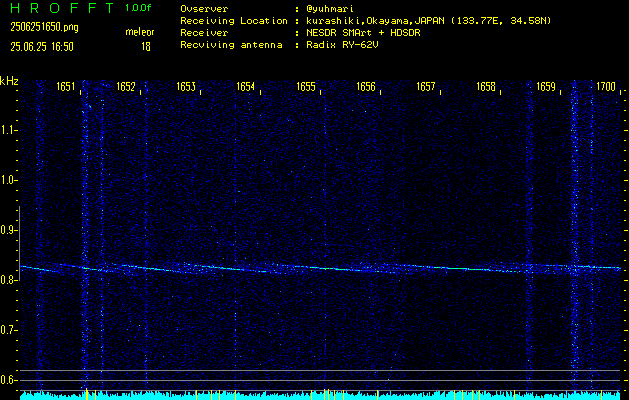Click the 1651 time marker
This screenshot has height=400, width=629.
(x=65, y=87)
